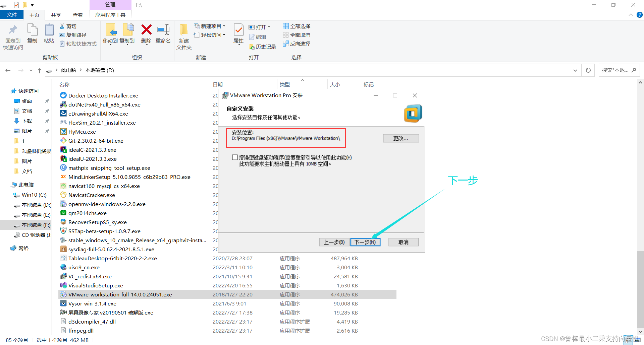The width and height of the screenshot is (644, 345).
Task: Expand the Move to dropdown arrow
Action: [110, 45]
